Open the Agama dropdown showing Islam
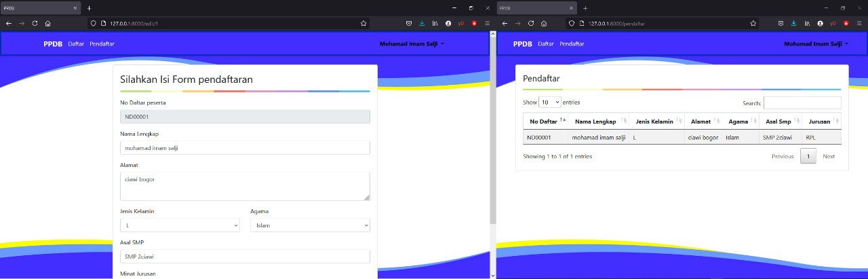The image size is (868, 279). click(x=310, y=225)
